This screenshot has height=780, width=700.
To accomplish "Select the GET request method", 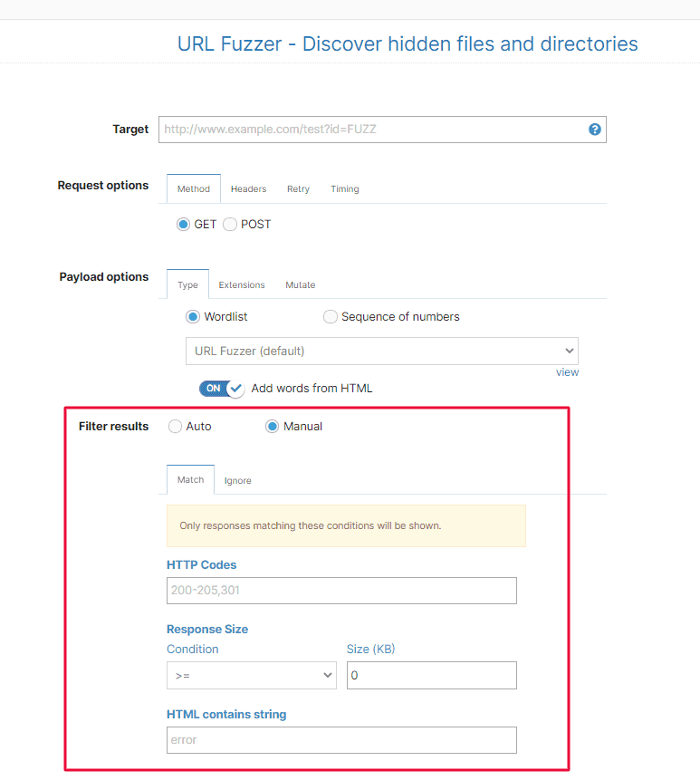I will coord(183,225).
